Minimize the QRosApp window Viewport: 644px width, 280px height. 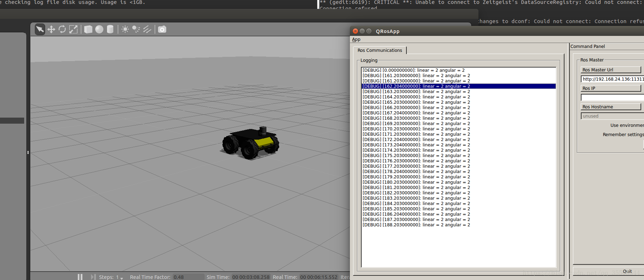(x=362, y=31)
